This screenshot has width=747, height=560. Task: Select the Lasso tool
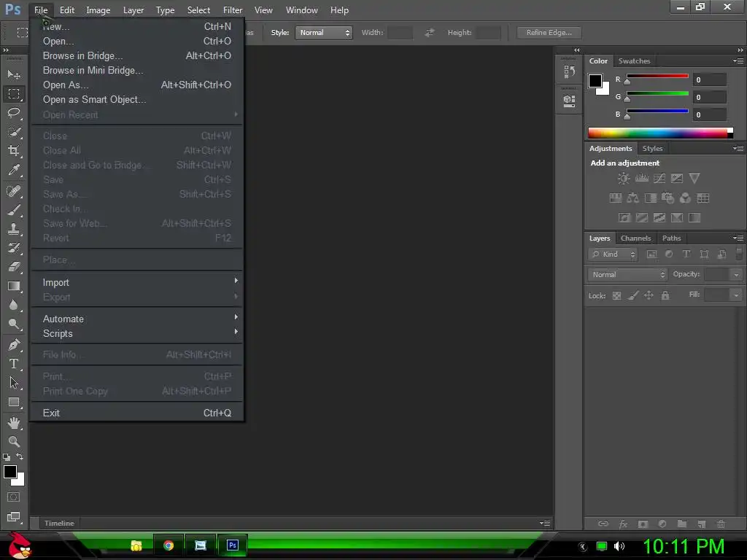point(14,113)
